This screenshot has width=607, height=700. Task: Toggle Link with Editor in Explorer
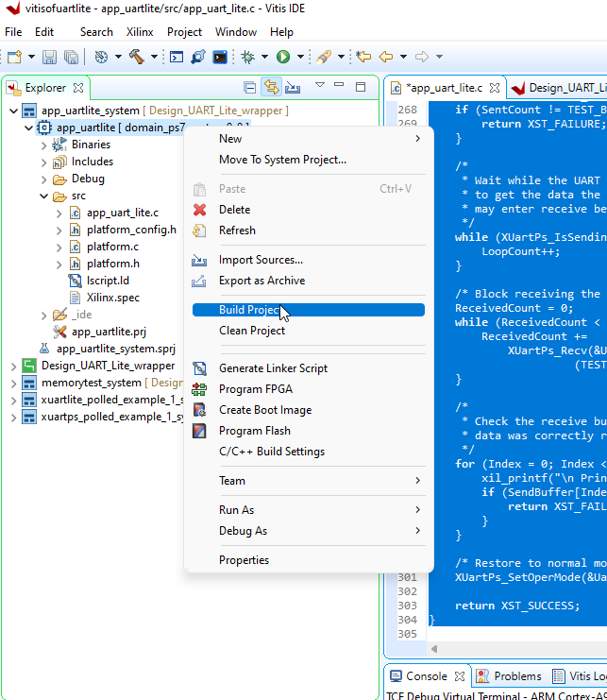(271, 87)
